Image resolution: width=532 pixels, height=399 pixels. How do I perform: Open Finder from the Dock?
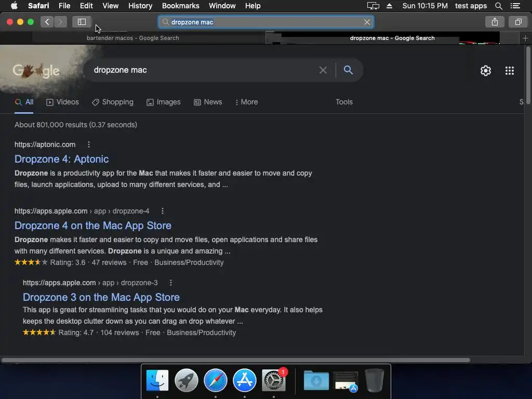[x=157, y=380]
